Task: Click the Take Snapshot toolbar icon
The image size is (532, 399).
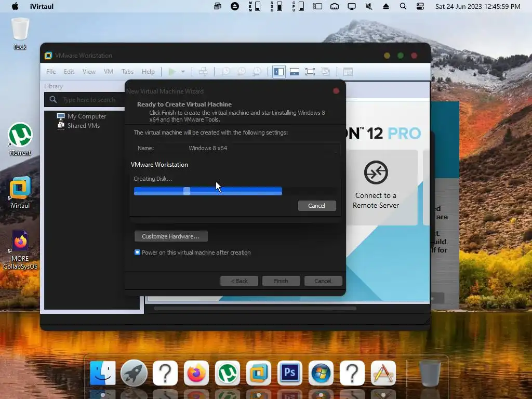Action: (225, 72)
